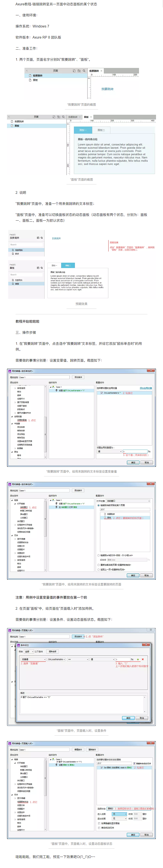Click 取消 in the 打开位置 link dialog
The width and height of the screenshot is (163, 868).
pyautogui.click(x=146, y=576)
